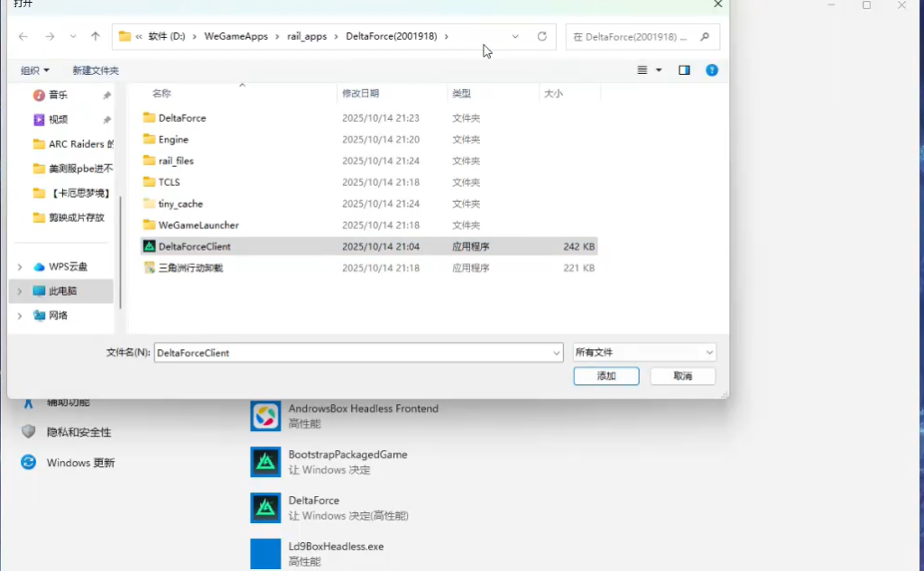924x571 pixels.
Task: Click 新建文件夹 in the toolbar
Action: [x=96, y=70]
